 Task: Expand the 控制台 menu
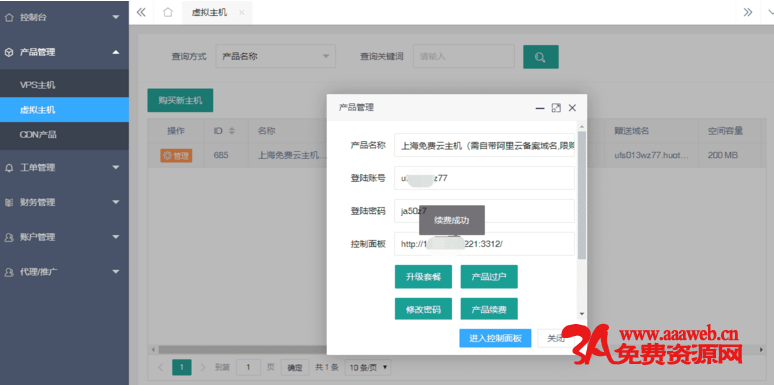click(x=116, y=17)
